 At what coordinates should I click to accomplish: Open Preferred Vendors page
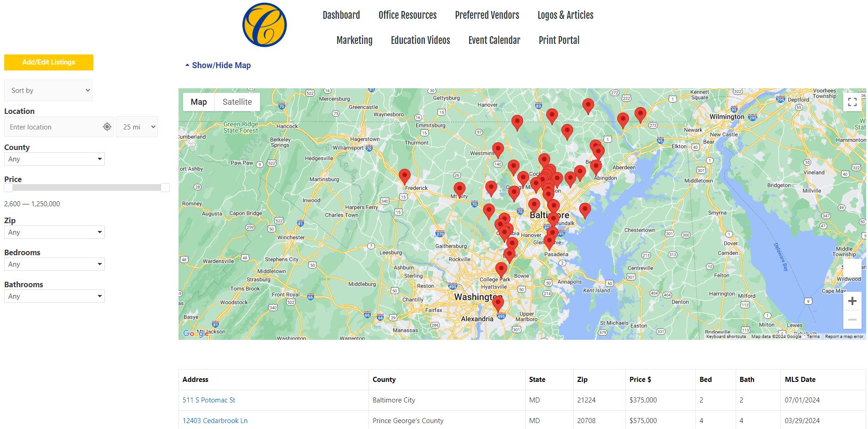coord(487,15)
